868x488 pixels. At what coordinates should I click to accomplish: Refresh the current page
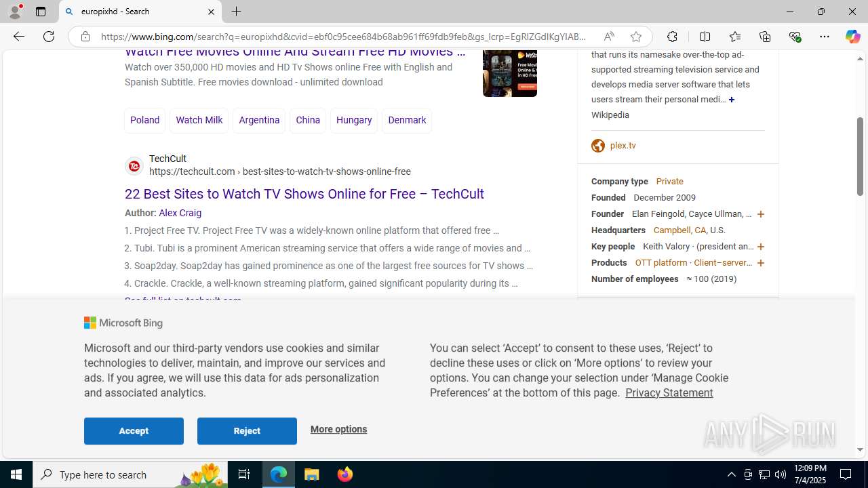[x=49, y=37]
